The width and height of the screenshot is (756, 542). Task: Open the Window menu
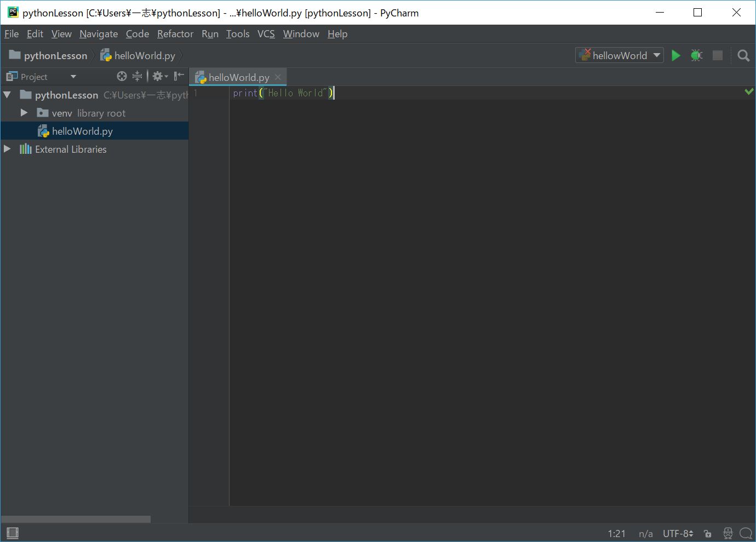tap(301, 34)
